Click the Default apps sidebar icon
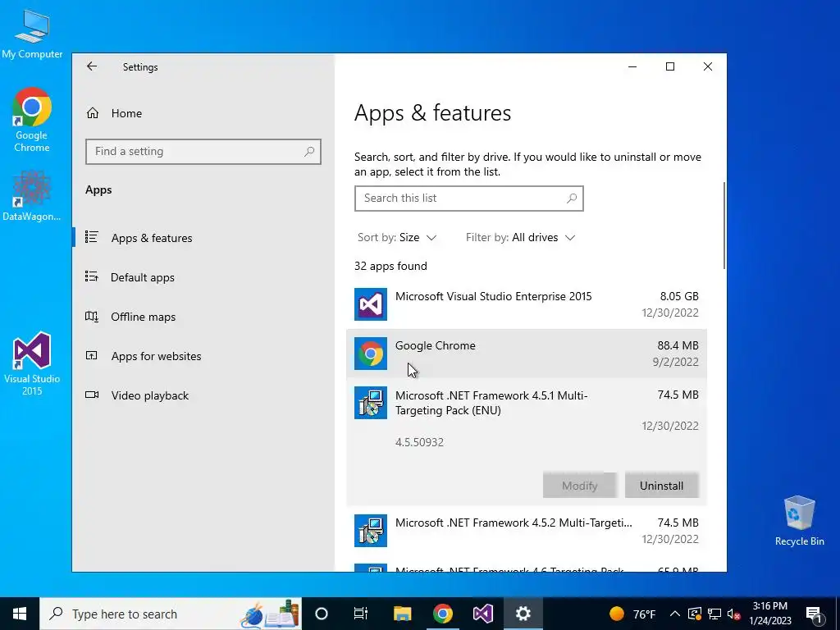Viewport: 840px width, 630px height. (92, 276)
